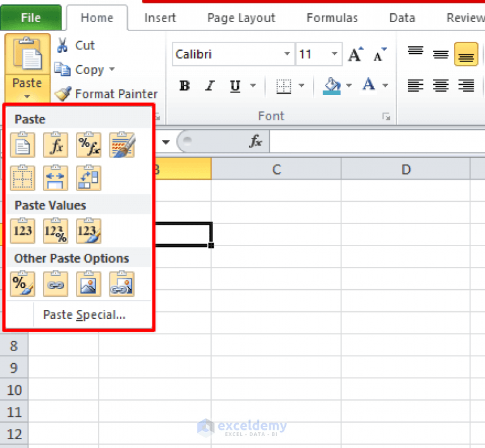Choose Paste as Picture option
Screen dimensions: 485x448
89,283
